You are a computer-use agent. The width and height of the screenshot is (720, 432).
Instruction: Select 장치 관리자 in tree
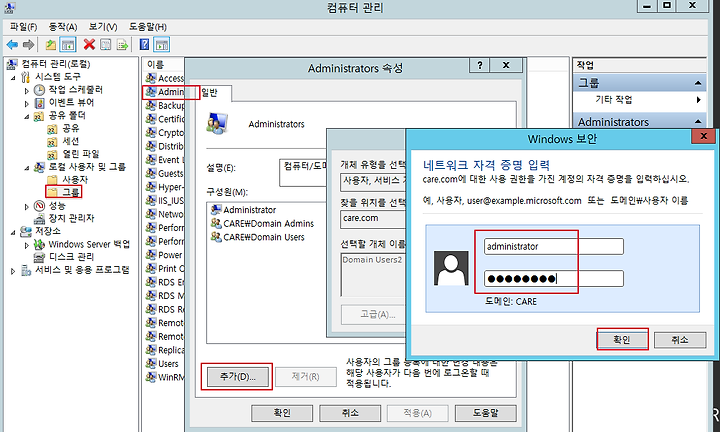click(x=71, y=218)
